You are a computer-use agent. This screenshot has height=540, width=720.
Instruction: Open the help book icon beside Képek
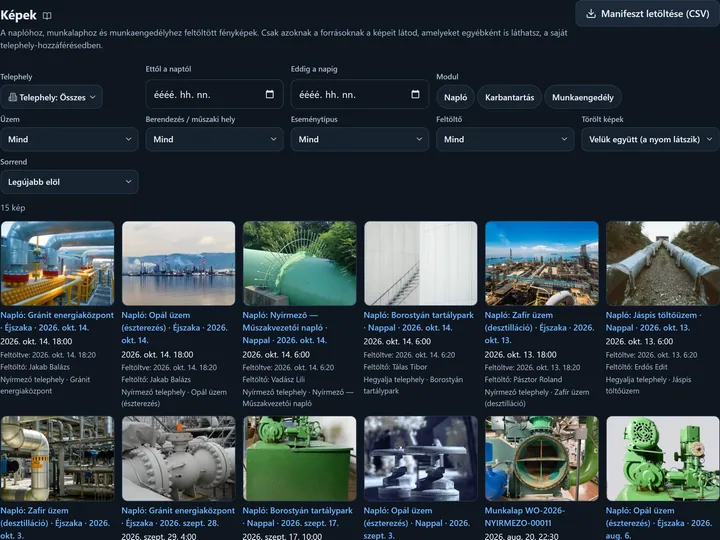pyautogui.click(x=47, y=16)
